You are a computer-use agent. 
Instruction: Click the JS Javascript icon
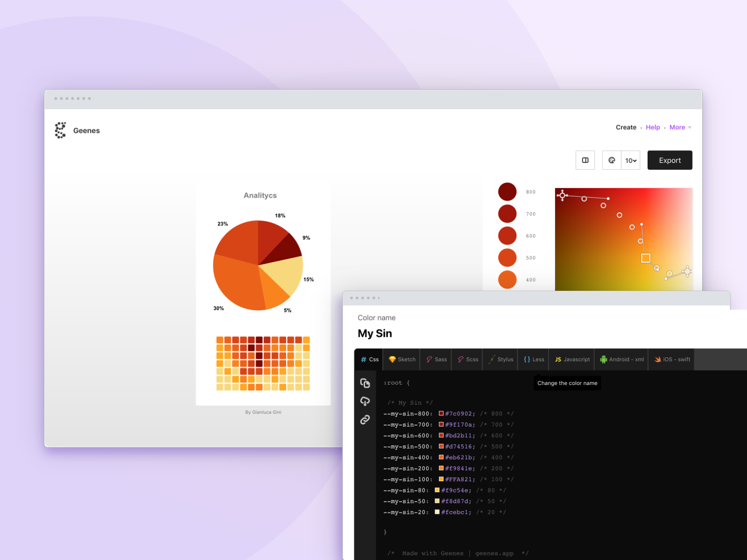558,359
